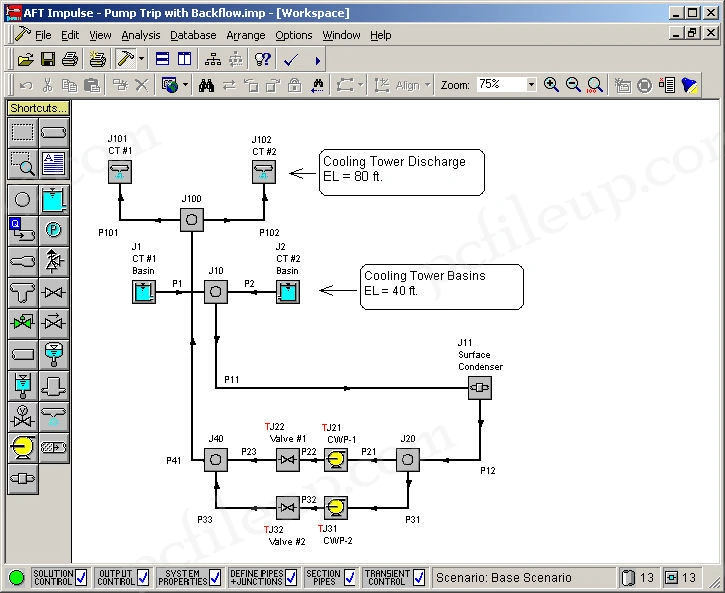Screen dimensions: 725x593
Task: Toggle the Solution Control checkbox
Action: coord(81,577)
